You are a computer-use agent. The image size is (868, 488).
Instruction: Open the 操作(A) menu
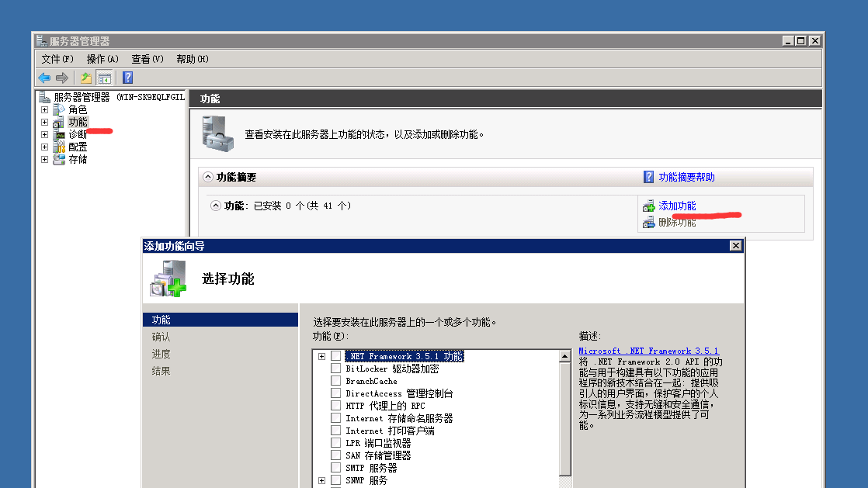(x=102, y=59)
